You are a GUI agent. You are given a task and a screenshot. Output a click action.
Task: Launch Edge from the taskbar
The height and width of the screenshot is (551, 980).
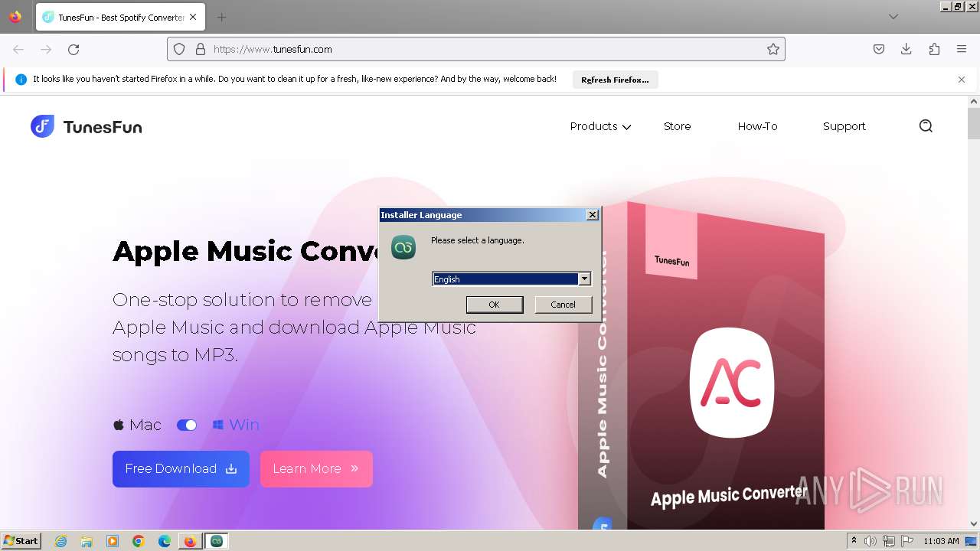pos(165,541)
